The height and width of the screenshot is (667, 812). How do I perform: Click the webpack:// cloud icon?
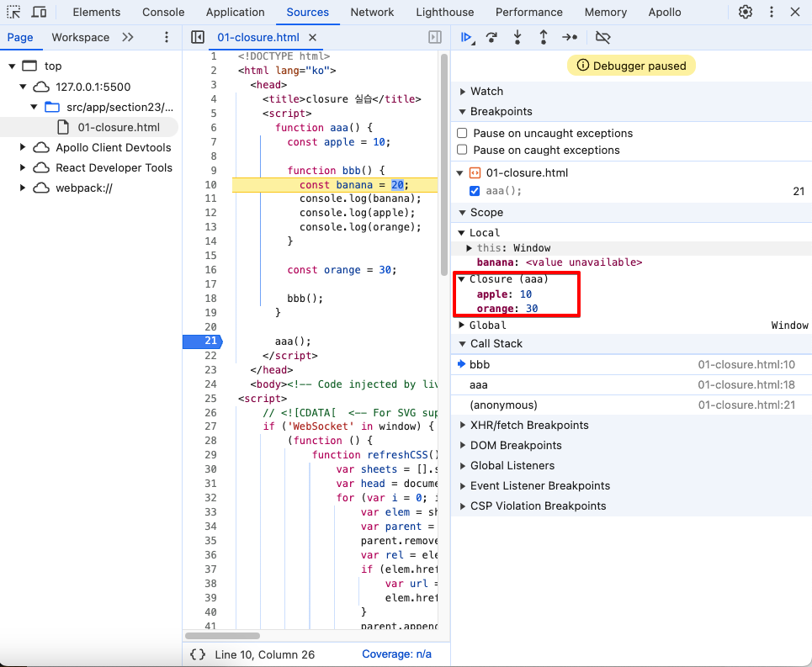pyautogui.click(x=41, y=188)
